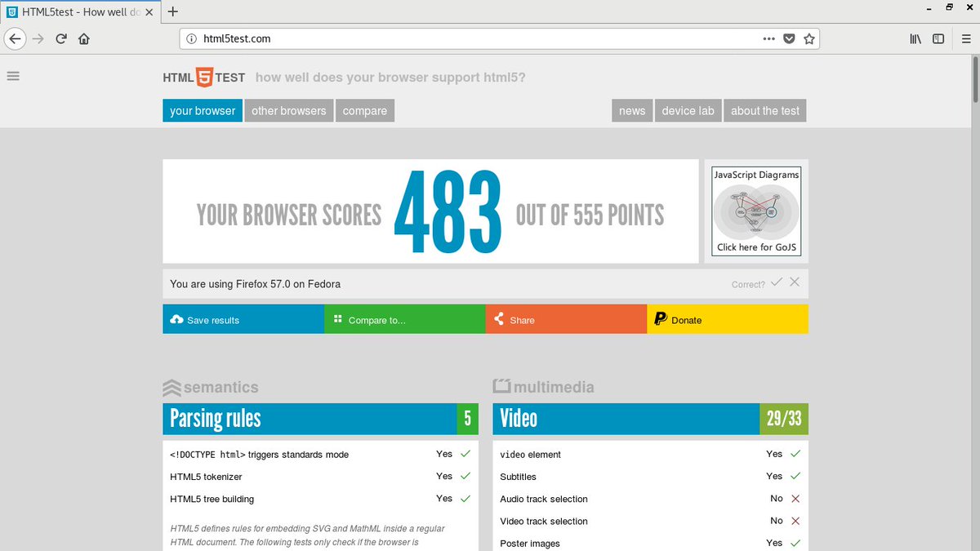
Task: Click the Save results button
Action: pyautogui.click(x=243, y=319)
